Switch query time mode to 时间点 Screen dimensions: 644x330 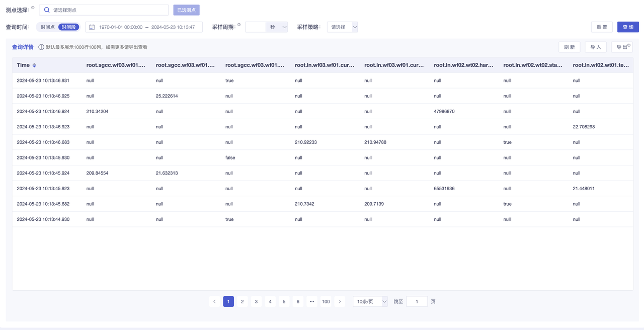(48, 27)
